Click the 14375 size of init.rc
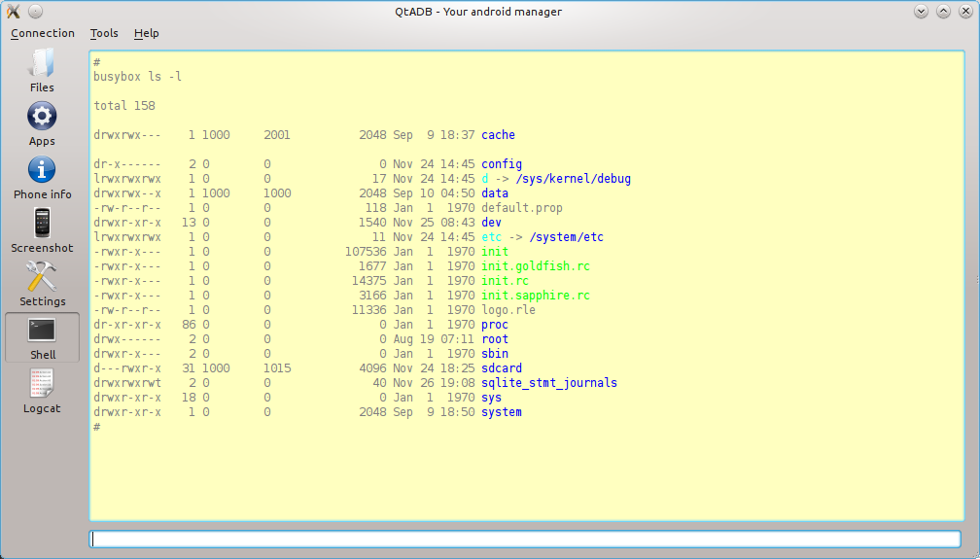This screenshot has width=980, height=559. (368, 281)
